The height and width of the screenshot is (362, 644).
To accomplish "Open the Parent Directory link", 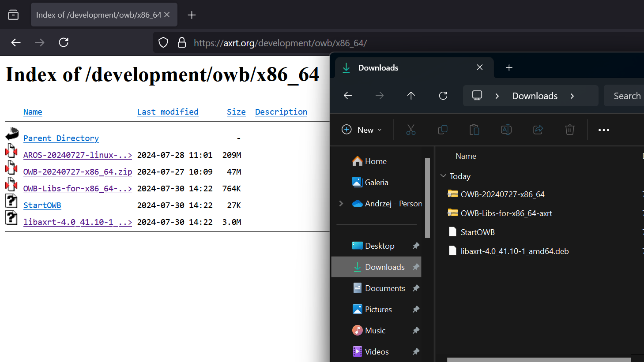I will pos(61,138).
